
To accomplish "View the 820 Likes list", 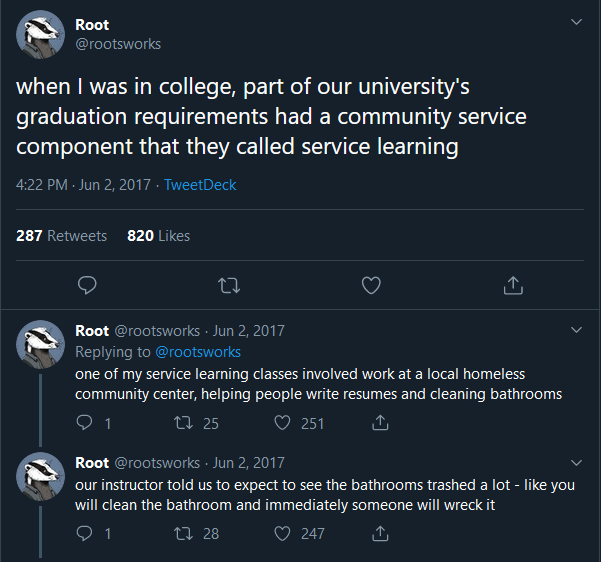I will 158,236.
